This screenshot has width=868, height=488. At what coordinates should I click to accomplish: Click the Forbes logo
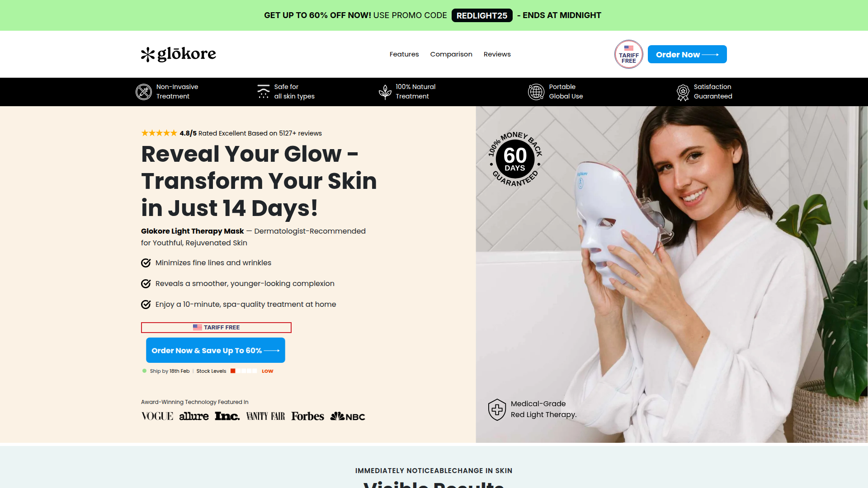point(307,416)
